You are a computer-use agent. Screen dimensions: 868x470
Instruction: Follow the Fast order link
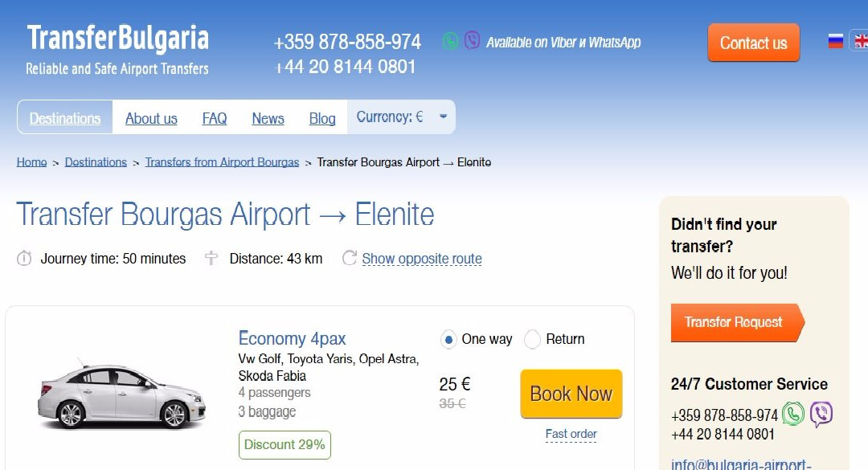(x=571, y=434)
